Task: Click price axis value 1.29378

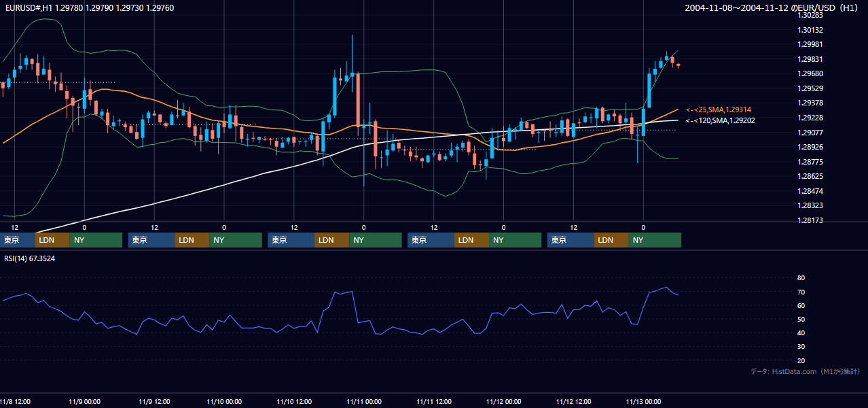Action: tap(810, 103)
